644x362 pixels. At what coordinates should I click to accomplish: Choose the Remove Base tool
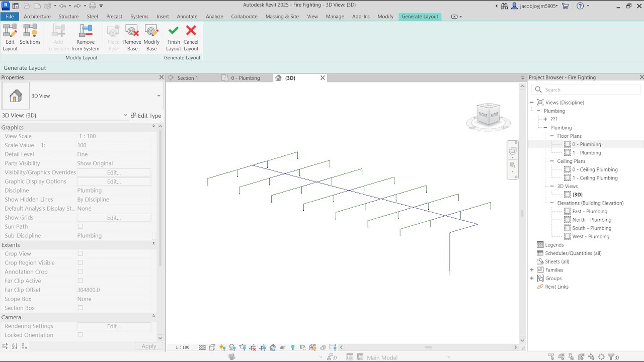coord(132,38)
